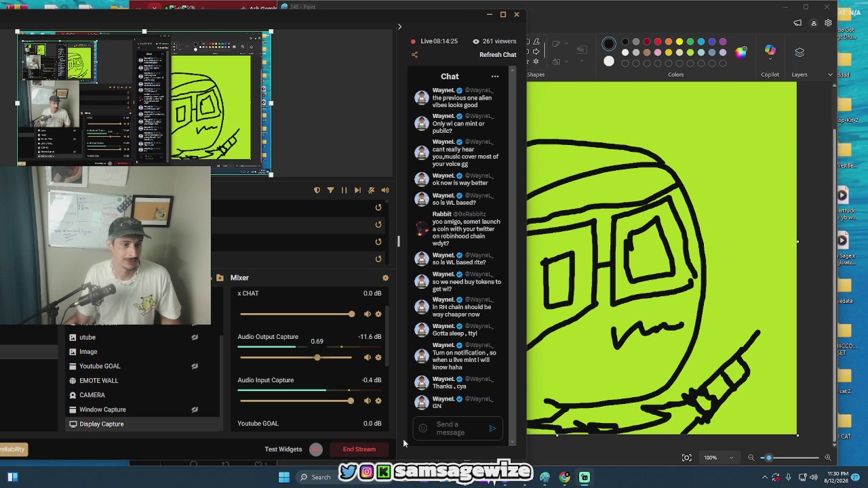Mute the x CHAT audio source
This screenshot has width=868, height=488.
(368, 314)
